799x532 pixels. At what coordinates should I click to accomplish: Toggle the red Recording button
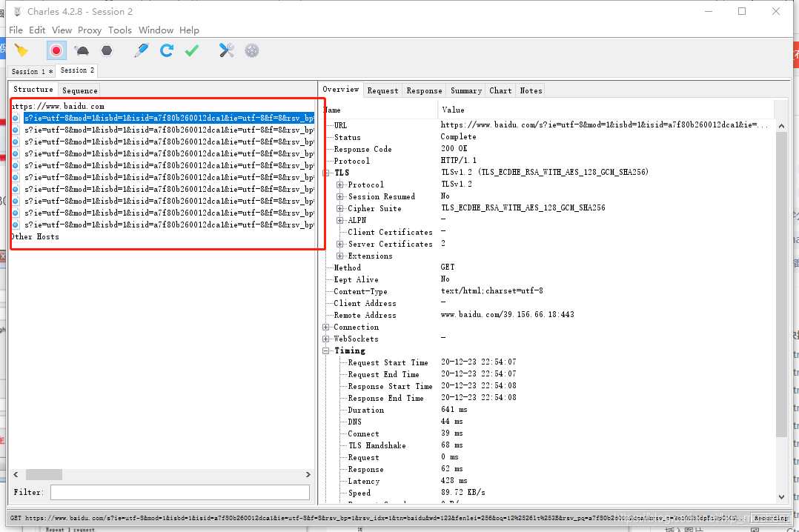(56, 50)
